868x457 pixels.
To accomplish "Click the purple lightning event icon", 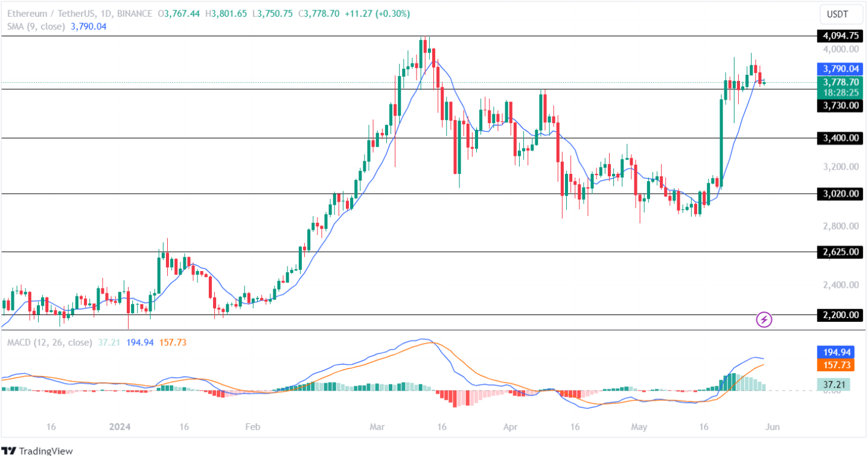I will click(x=764, y=319).
